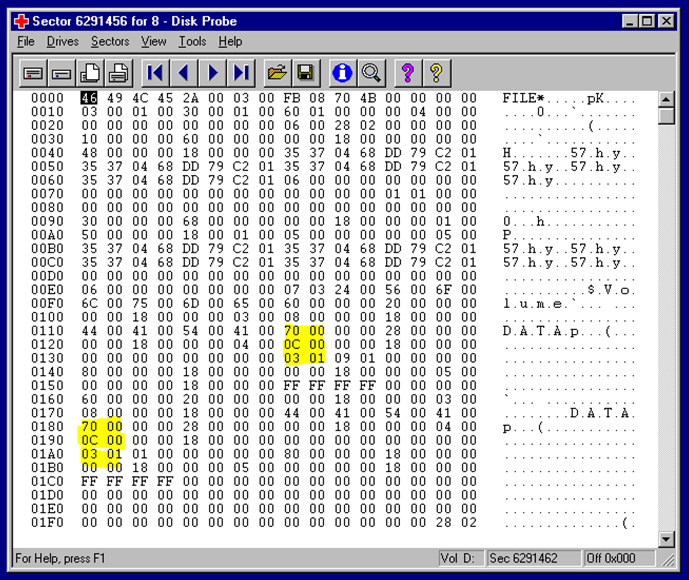689x580 pixels.
Task: Minimize the Disk Probe window
Action: (x=630, y=21)
